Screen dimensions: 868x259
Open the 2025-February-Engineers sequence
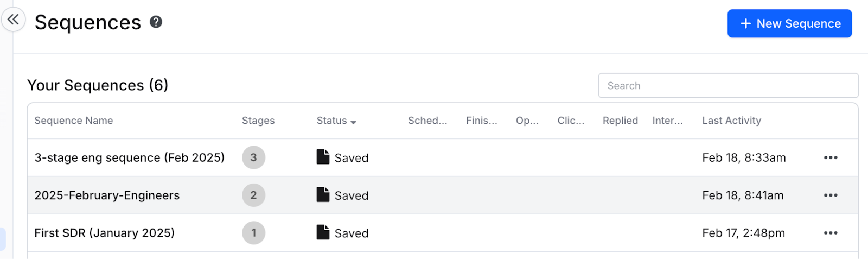point(107,195)
